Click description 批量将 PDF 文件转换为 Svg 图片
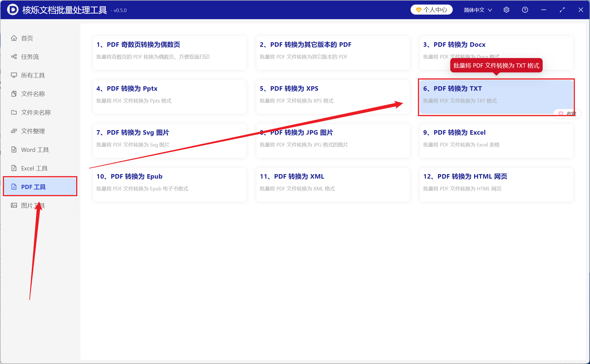The image size is (590, 364). 133,145
